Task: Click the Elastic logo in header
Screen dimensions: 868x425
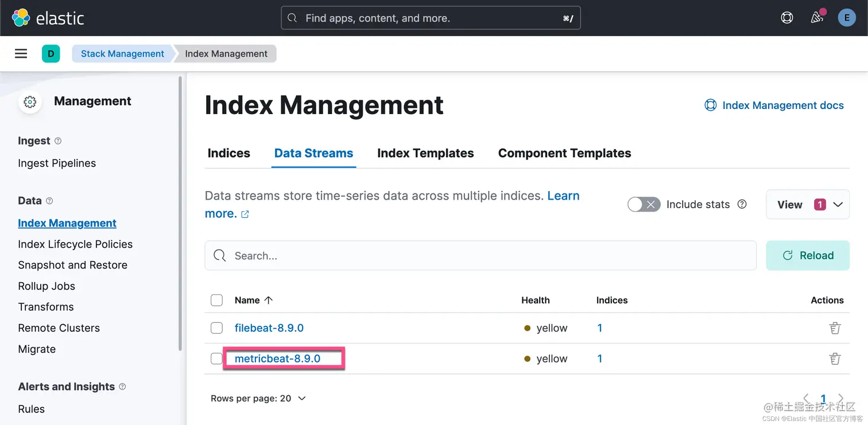Action: click(x=48, y=18)
